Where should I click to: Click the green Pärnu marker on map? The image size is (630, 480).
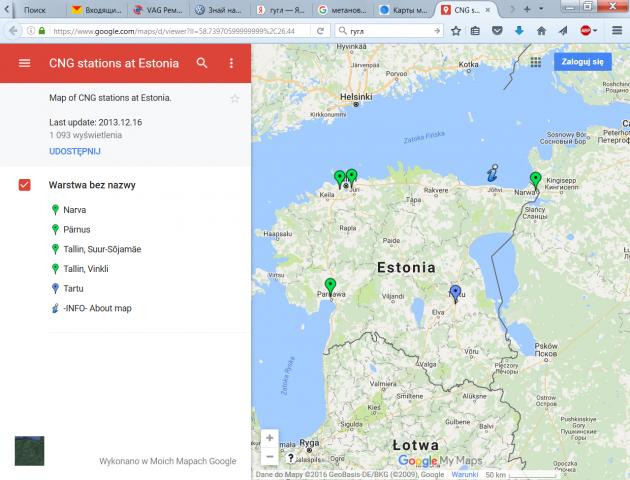pos(330,287)
